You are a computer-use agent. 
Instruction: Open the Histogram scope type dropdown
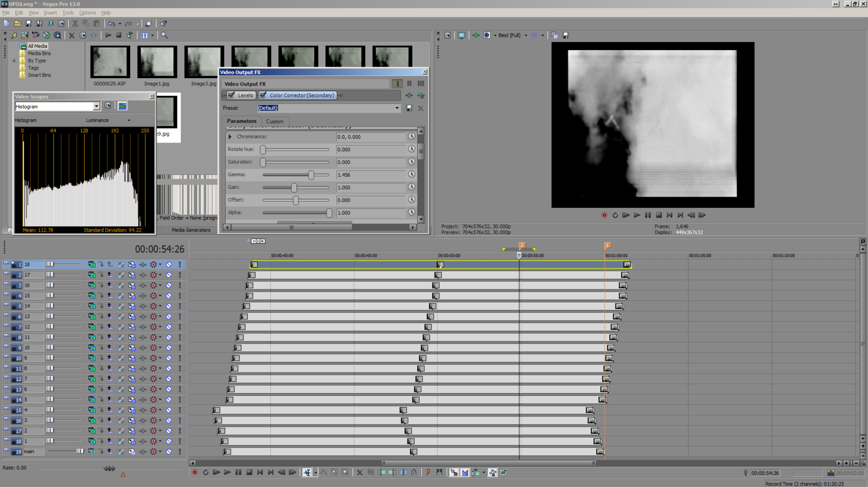pyautogui.click(x=96, y=107)
